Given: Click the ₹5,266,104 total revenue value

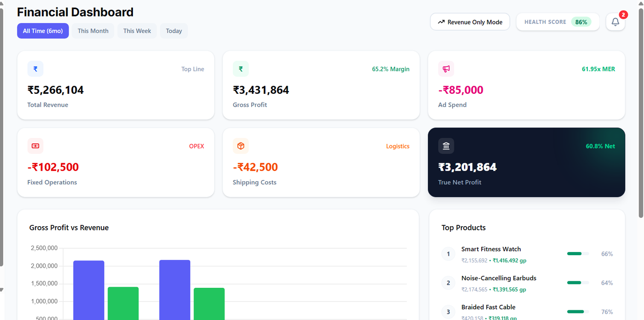Looking at the screenshot, I should [x=56, y=90].
